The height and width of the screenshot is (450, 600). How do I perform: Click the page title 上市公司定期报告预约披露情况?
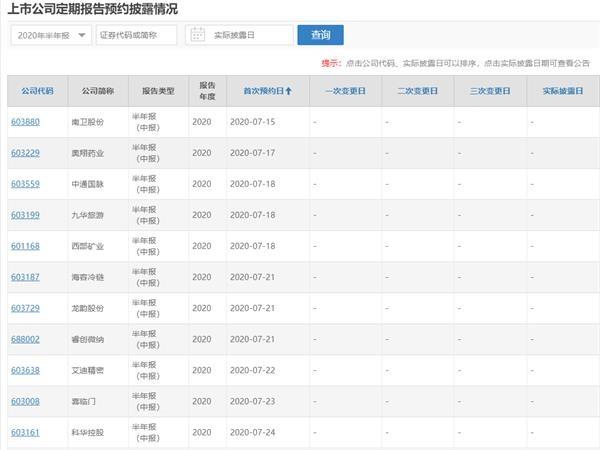click(93, 9)
